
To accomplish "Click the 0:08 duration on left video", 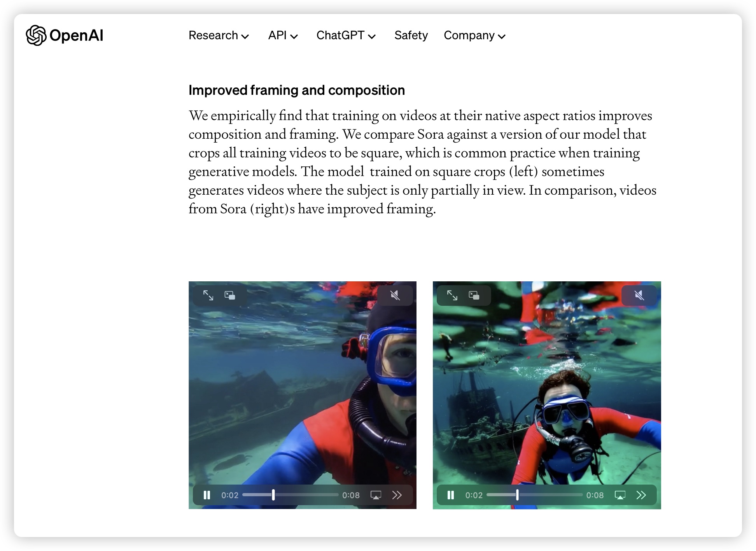I will click(351, 495).
